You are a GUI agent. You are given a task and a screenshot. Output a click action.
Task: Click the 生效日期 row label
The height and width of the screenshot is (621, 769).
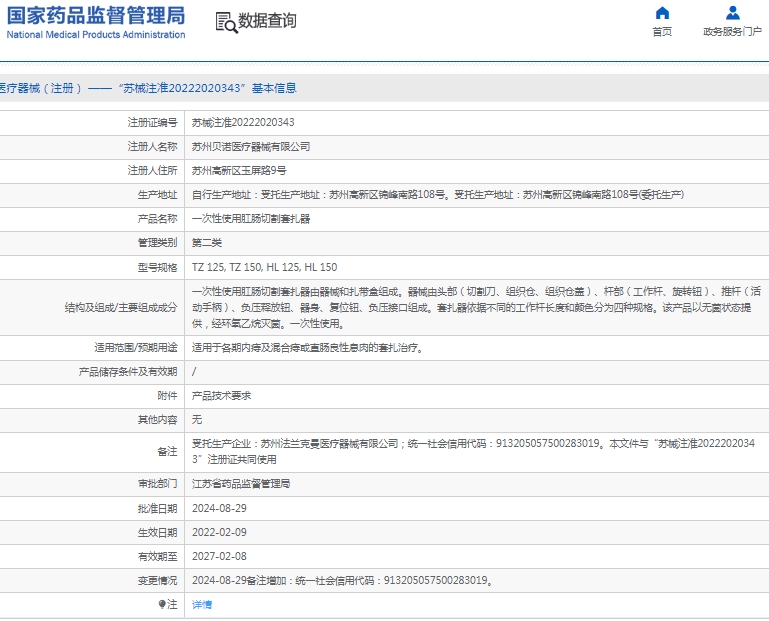point(157,532)
